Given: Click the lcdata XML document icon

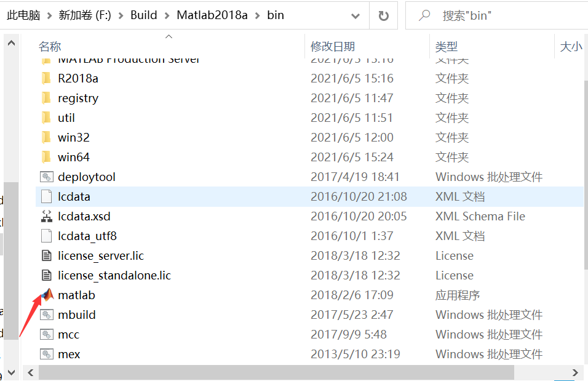Looking at the screenshot, I should 47,197.
